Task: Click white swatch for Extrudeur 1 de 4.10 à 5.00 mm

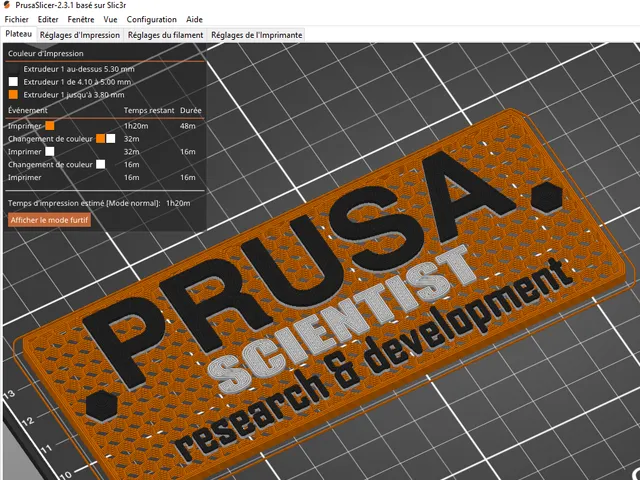Action: 13,82
